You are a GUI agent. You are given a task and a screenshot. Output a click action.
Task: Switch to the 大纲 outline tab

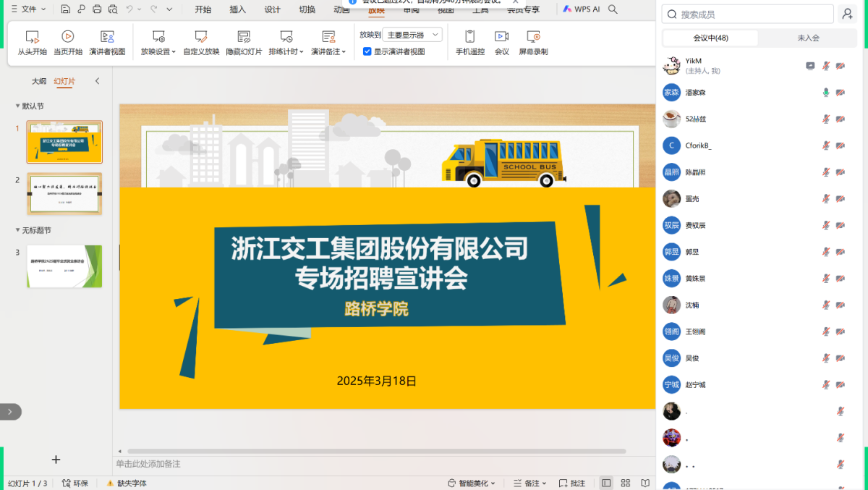[x=39, y=81]
